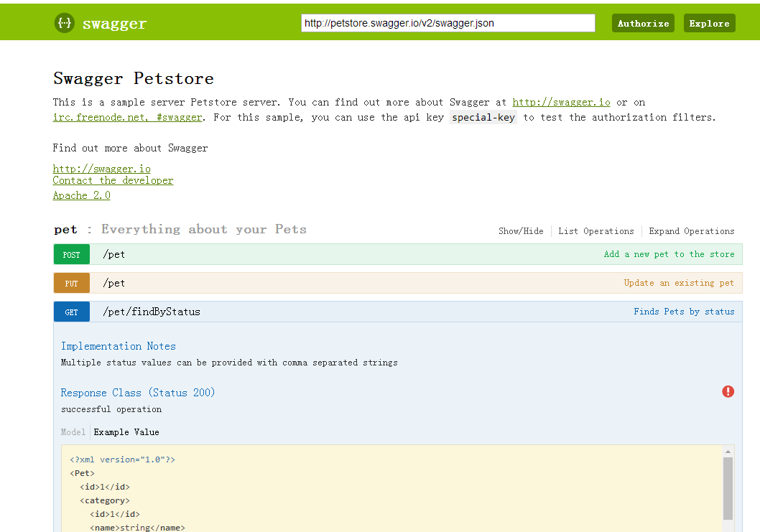
Task: Open the http://swagger.io link under Find out more
Action: (x=102, y=169)
